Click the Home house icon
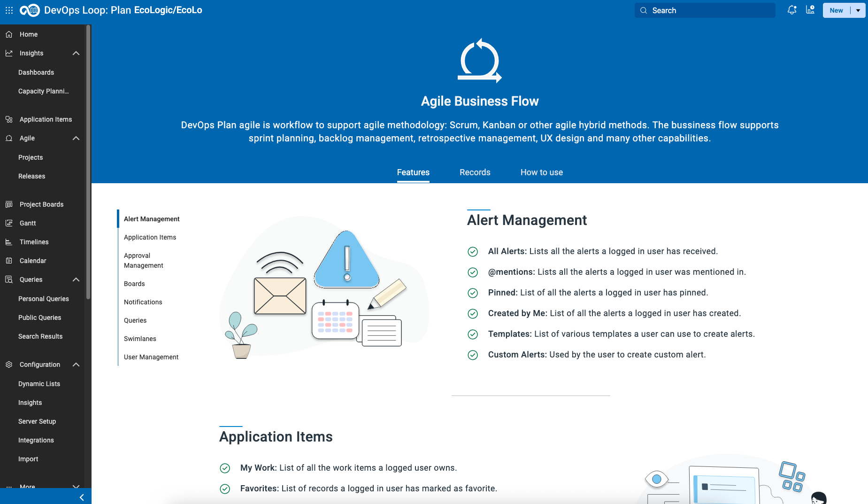Image resolution: width=868 pixels, height=504 pixels. 9,34
